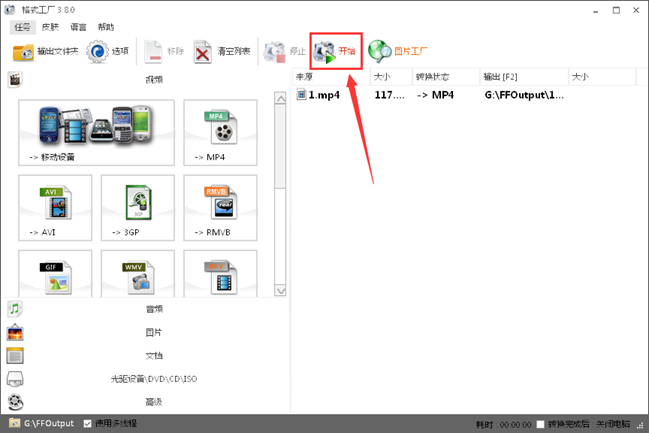Click the 图片 picture category icon
This screenshot has height=433, width=649.
click(15, 332)
